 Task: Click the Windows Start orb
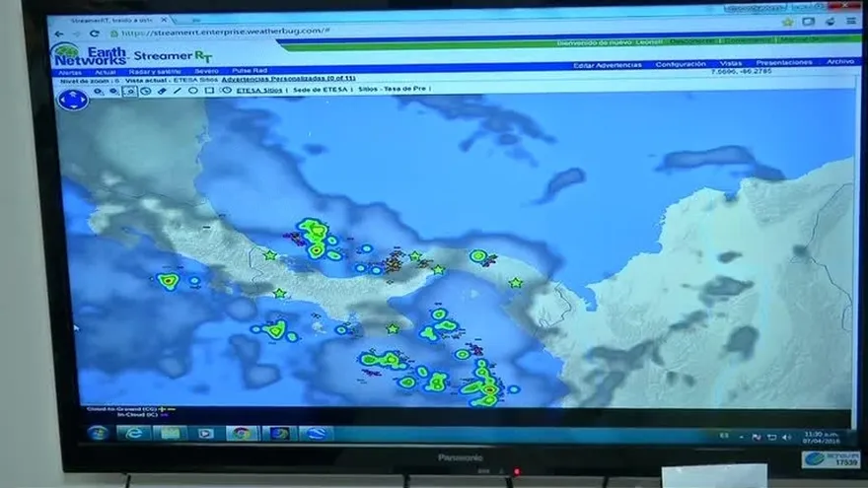[x=98, y=433]
